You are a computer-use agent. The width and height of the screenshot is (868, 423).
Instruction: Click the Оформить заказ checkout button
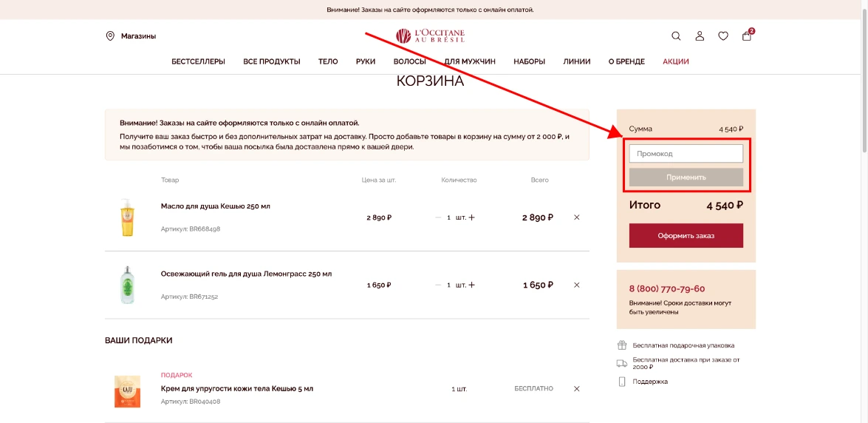click(686, 236)
